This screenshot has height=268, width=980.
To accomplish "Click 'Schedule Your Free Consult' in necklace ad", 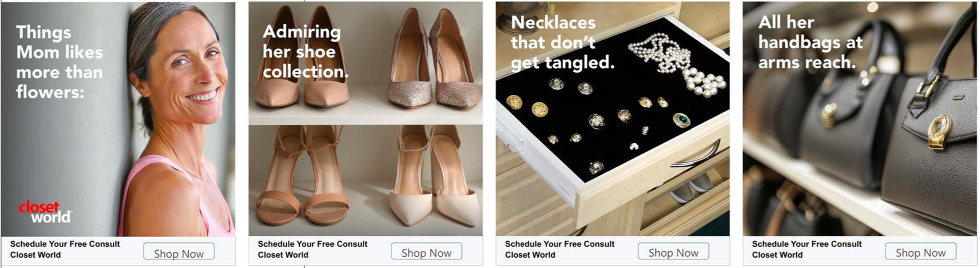I will click(x=560, y=244).
